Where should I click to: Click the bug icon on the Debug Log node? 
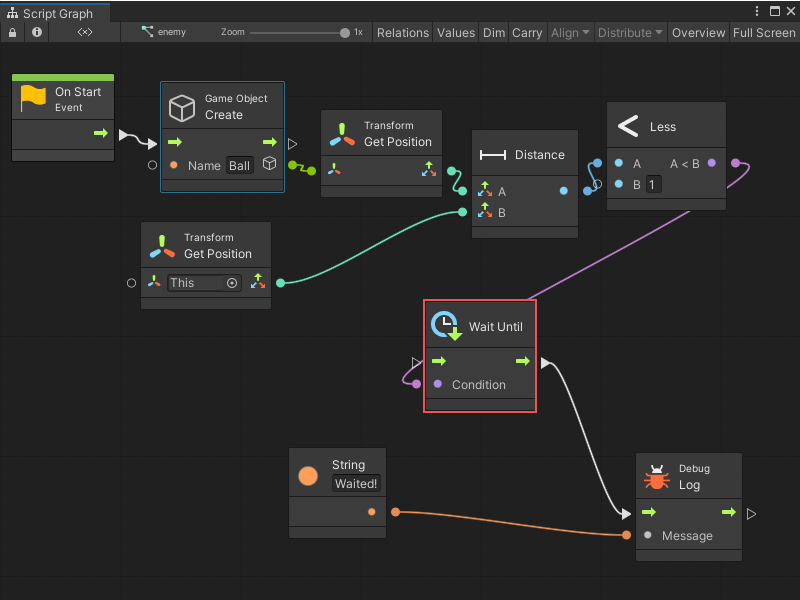pos(658,477)
